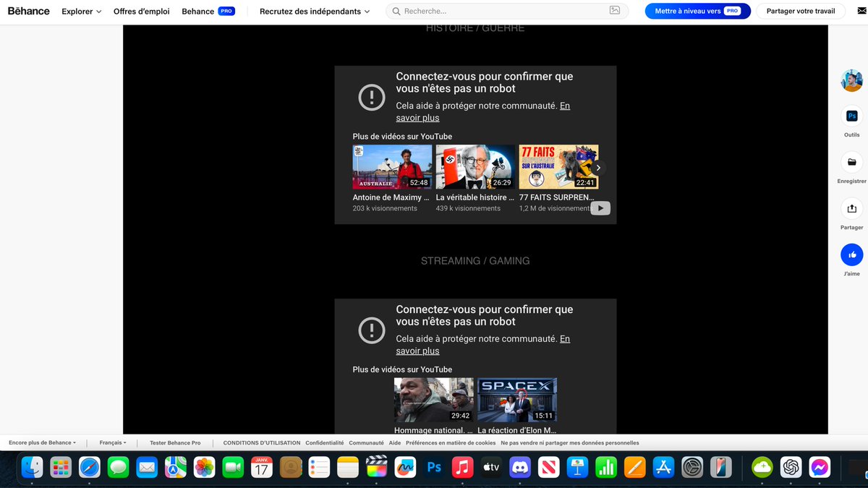Open Confidentialité footer link
868x488 pixels.
coord(325,442)
